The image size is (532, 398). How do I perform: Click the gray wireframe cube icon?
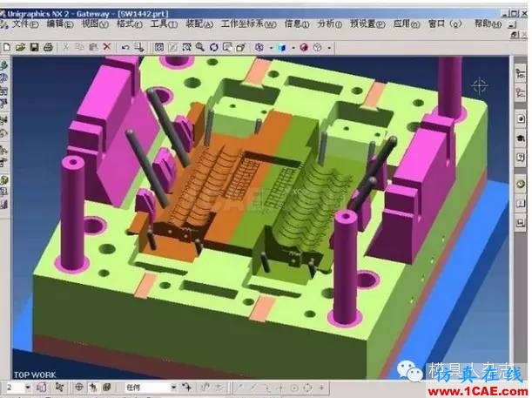[x=318, y=47]
